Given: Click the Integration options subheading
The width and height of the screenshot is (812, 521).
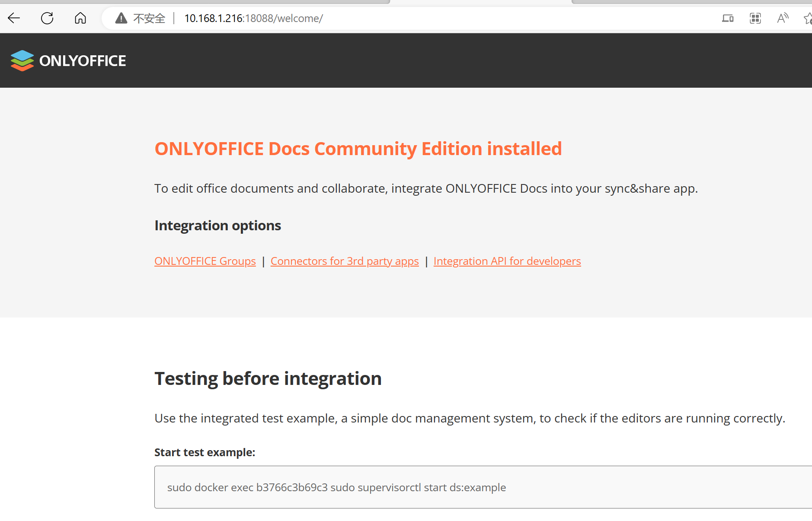Looking at the screenshot, I should point(217,226).
